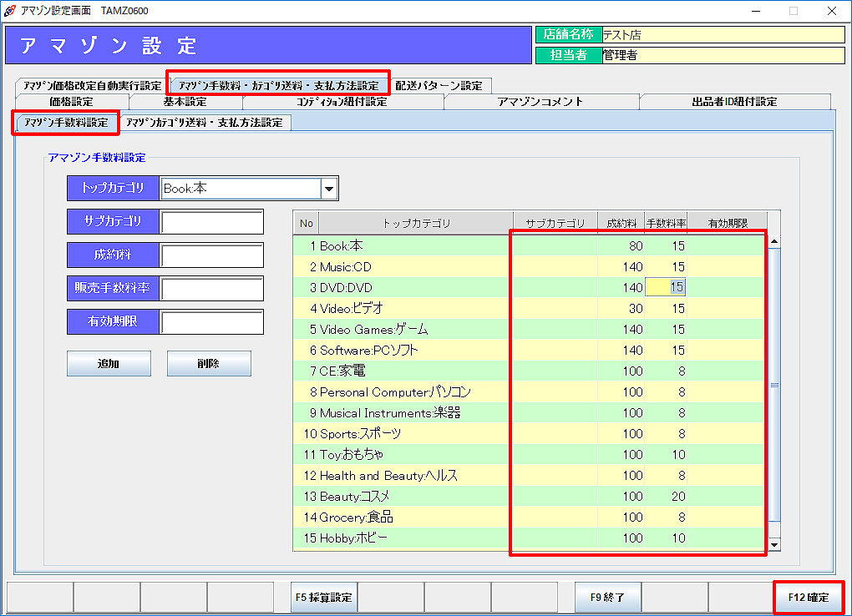The height and width of the screenshot is (616, 852).
Task: Open the アマゾンコメント tab
Action: tap(540, 102)
